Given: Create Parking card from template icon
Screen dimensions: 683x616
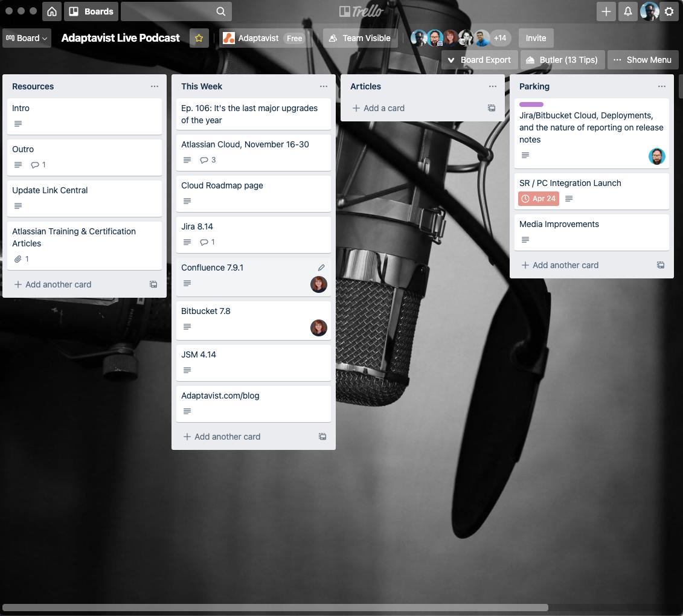Looking at the screenshot, I should (661, 265).
